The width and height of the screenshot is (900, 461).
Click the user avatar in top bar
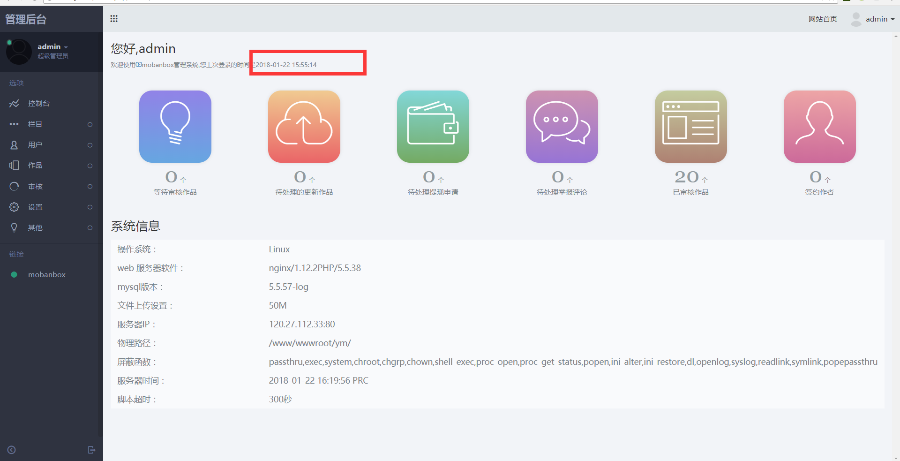(856, 19)
